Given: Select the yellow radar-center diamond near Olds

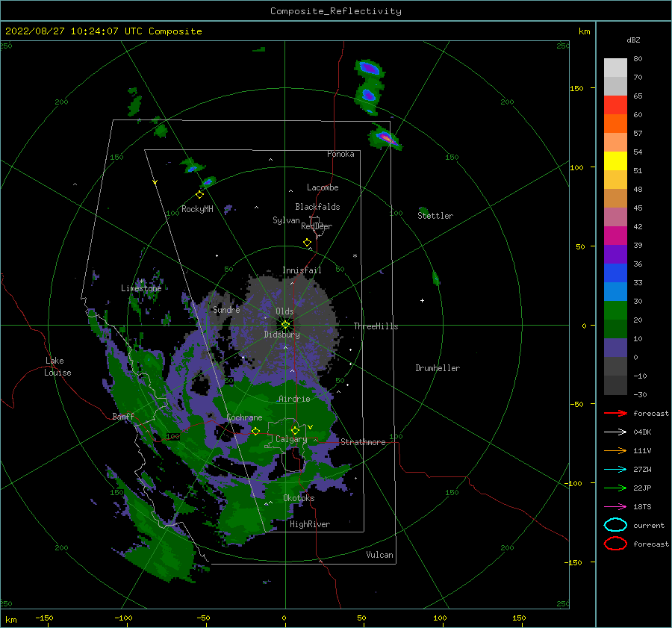Looking at the screenshot, I should [x=285, y=325].
